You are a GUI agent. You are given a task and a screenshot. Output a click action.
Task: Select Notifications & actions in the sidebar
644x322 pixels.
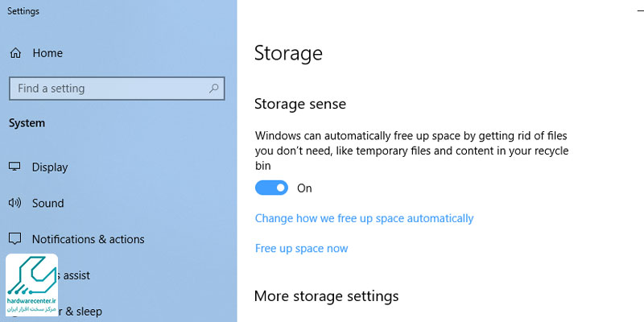(89, 239)
